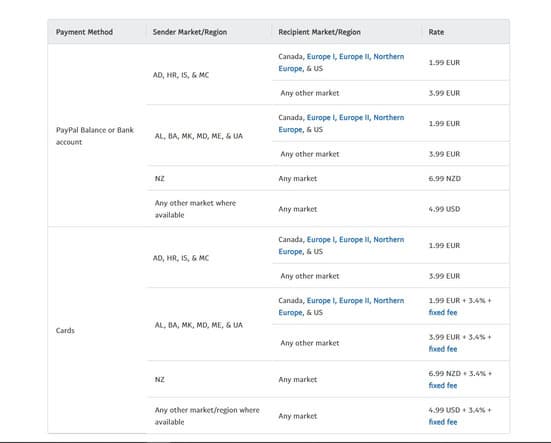Open Europe II link in Cards AD, HR row

pyautogui.click(x=354, y=240)
